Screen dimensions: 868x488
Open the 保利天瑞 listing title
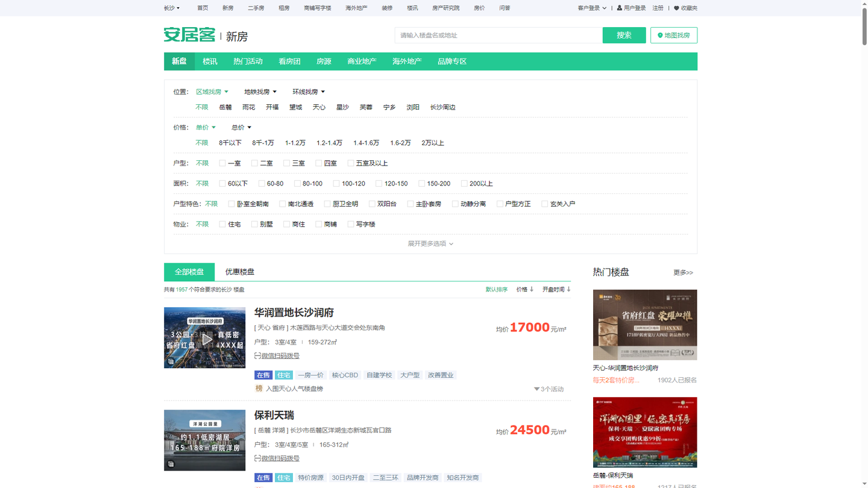click(x=274, y=415)
